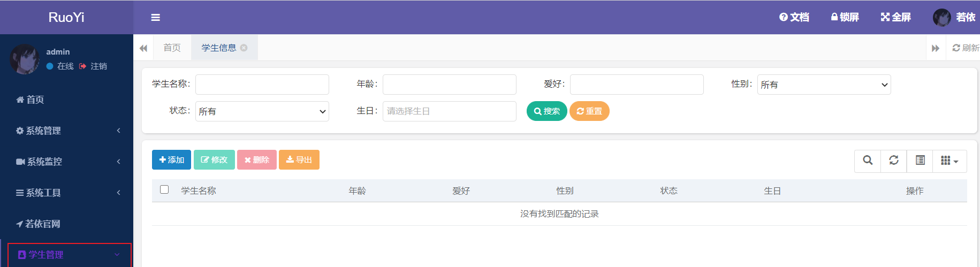The image size is (980, 267).
Task: Switch to the 首页 tab
Action: [172, 48]
